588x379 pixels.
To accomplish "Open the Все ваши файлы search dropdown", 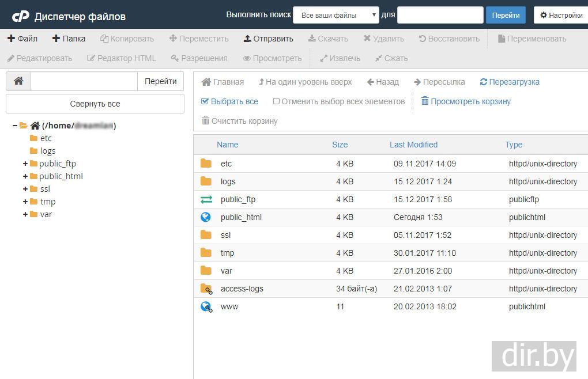I will coord(336,15).
